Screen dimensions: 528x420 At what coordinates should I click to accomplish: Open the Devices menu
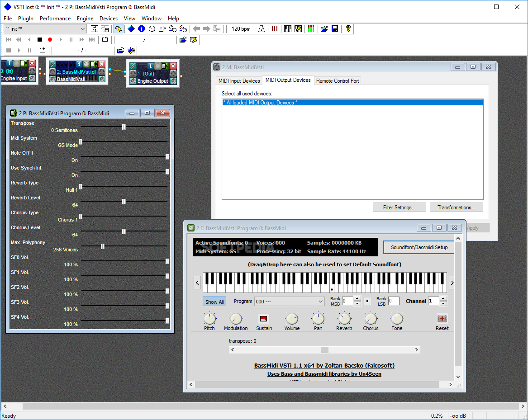(109, 19)
